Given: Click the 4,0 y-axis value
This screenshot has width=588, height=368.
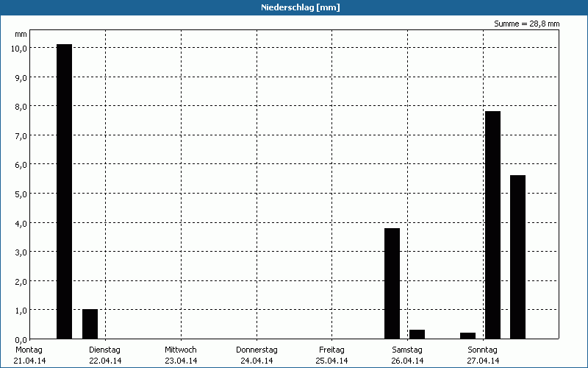Looking at the screenshot, I should (x=21, y=224).
